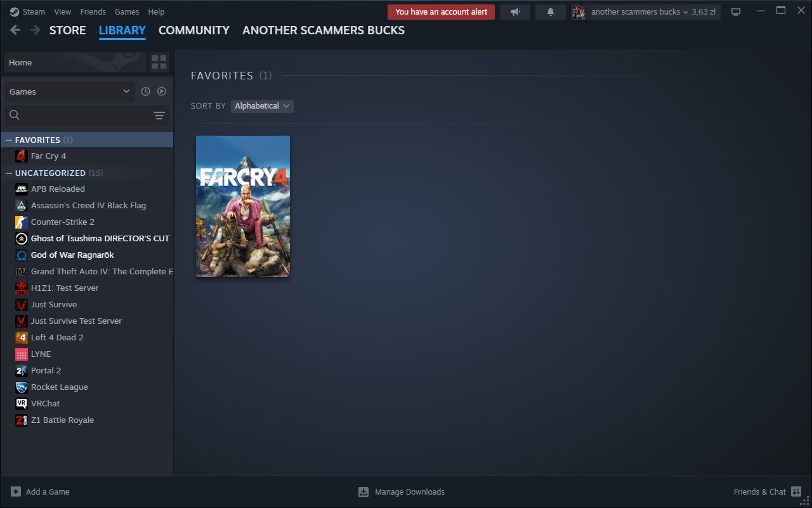Open the account name dropdown
Image resolution: width=812 pixels, height=508 pixels.
639,12
